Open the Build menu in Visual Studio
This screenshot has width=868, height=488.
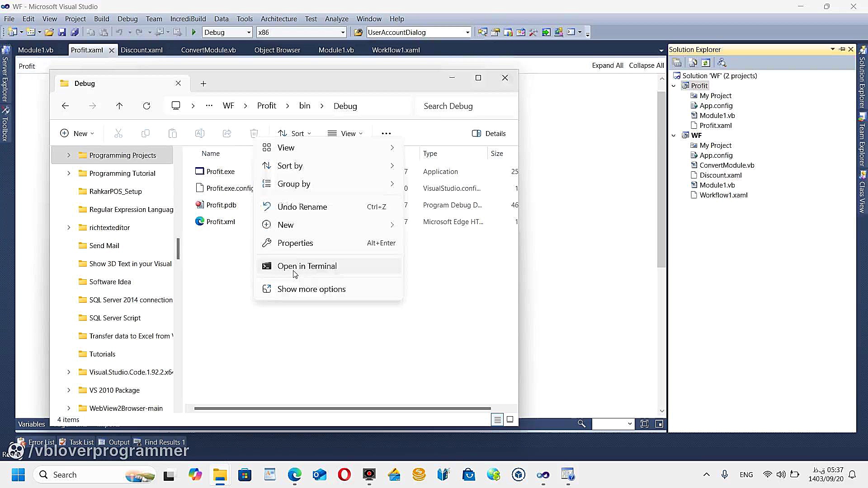[101, 19]
